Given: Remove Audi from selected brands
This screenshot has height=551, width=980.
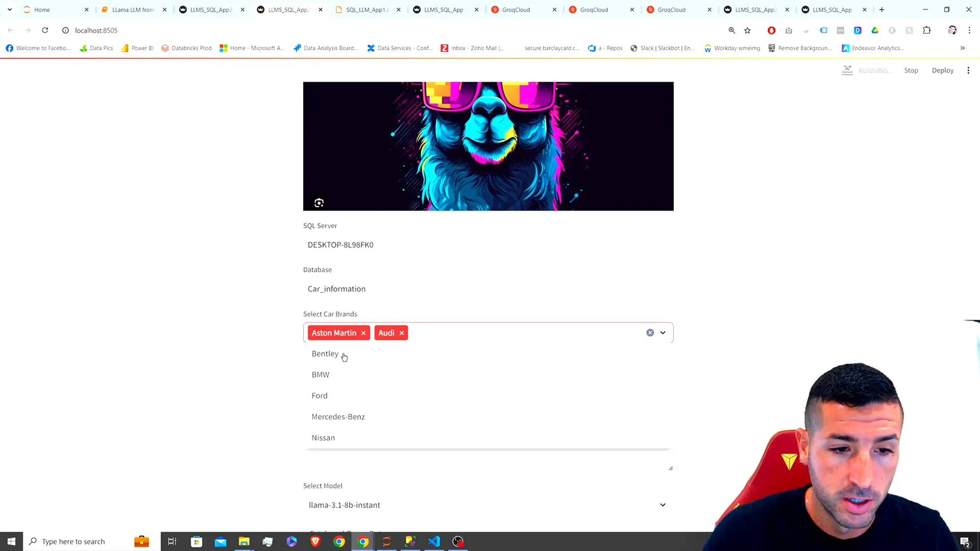Looking at the screenshot, I should [403, 332].
